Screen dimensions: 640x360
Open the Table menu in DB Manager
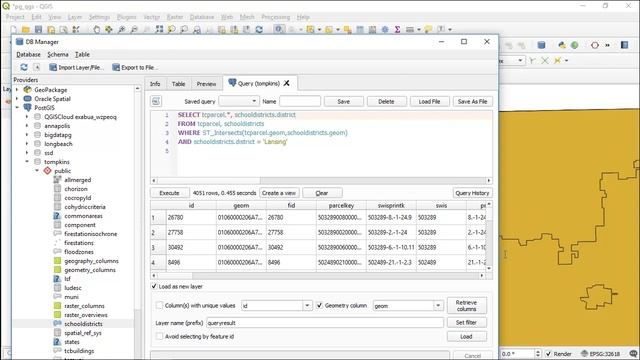pos(82,54)
